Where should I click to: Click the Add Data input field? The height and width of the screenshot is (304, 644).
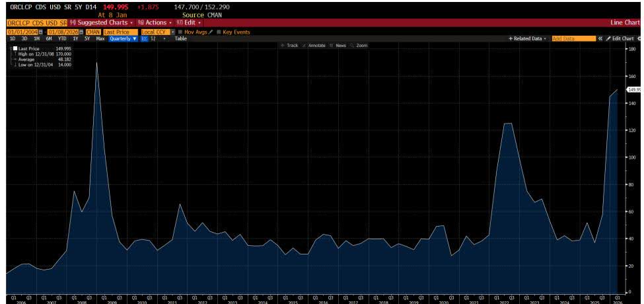pyautogui.click(x=574, y=38)
